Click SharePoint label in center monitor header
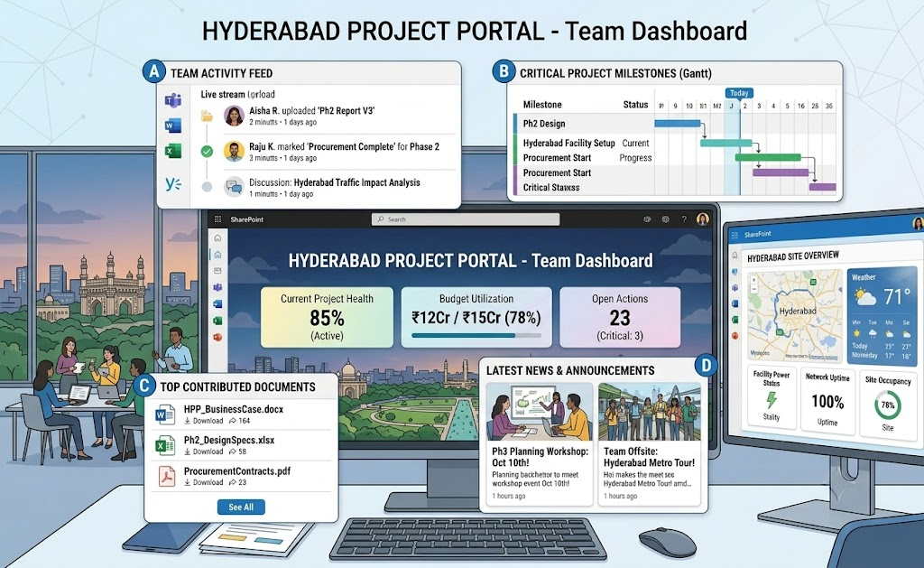 click(x=247, y=219)
